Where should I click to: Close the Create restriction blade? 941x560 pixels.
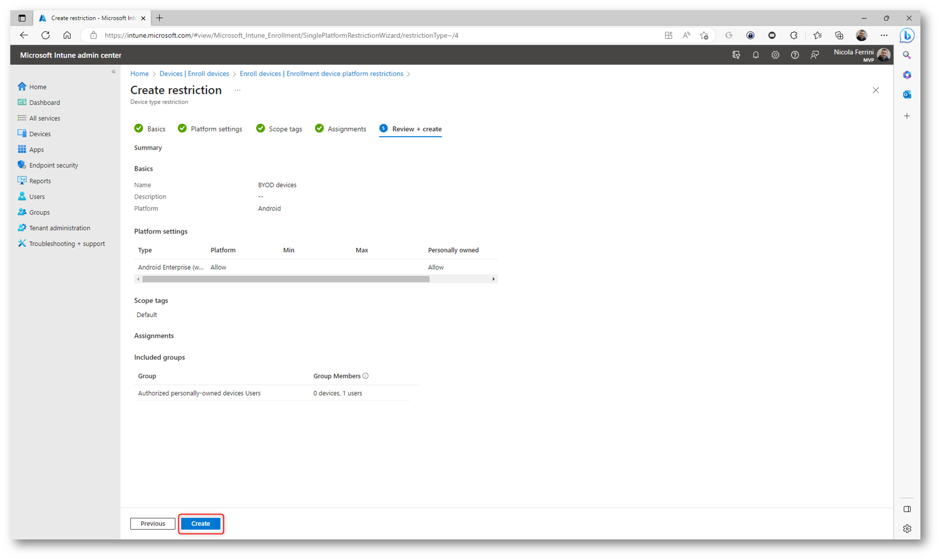click(875, 90)
